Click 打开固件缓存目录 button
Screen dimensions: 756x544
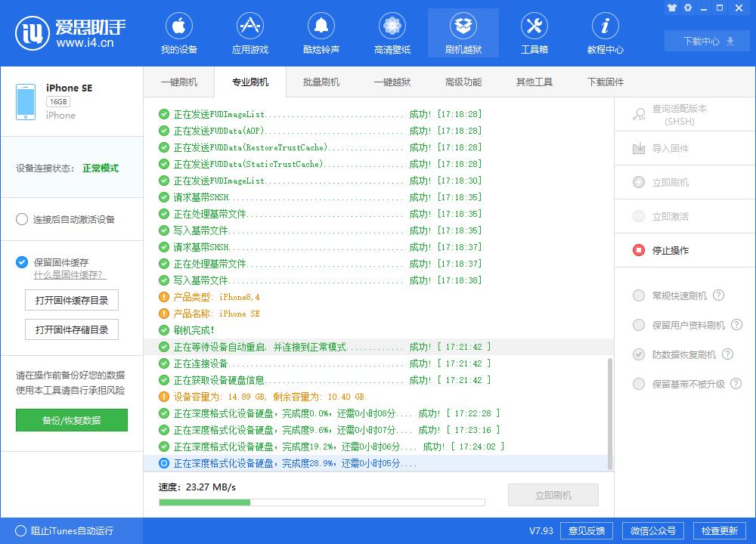pos(72,300)
